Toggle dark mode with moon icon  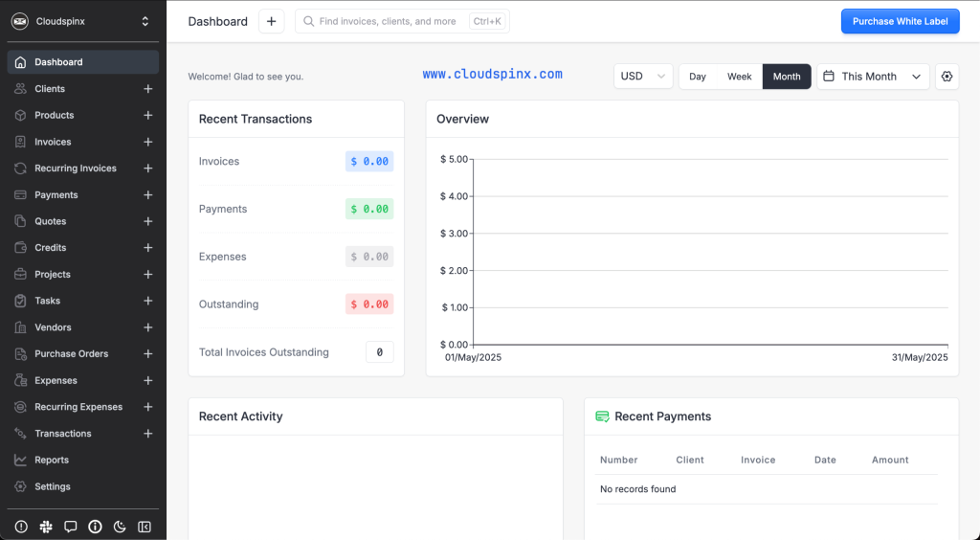pos(120,527)
